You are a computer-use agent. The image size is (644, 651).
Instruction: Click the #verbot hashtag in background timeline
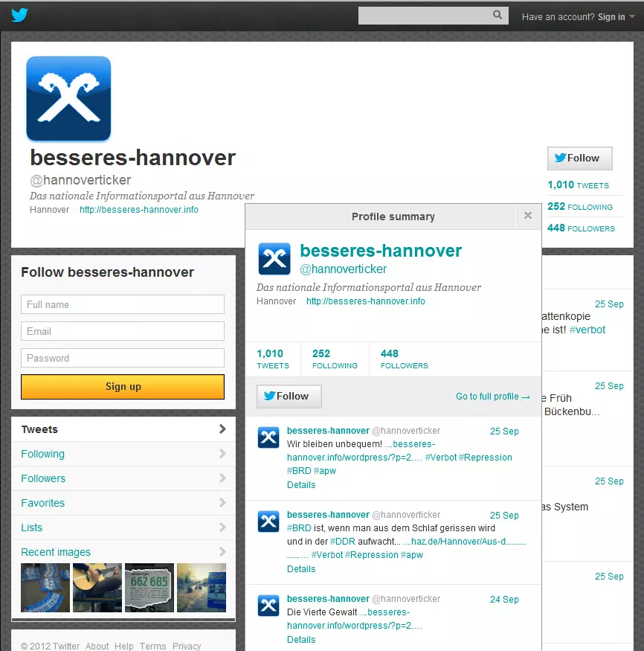coord(587,330)
